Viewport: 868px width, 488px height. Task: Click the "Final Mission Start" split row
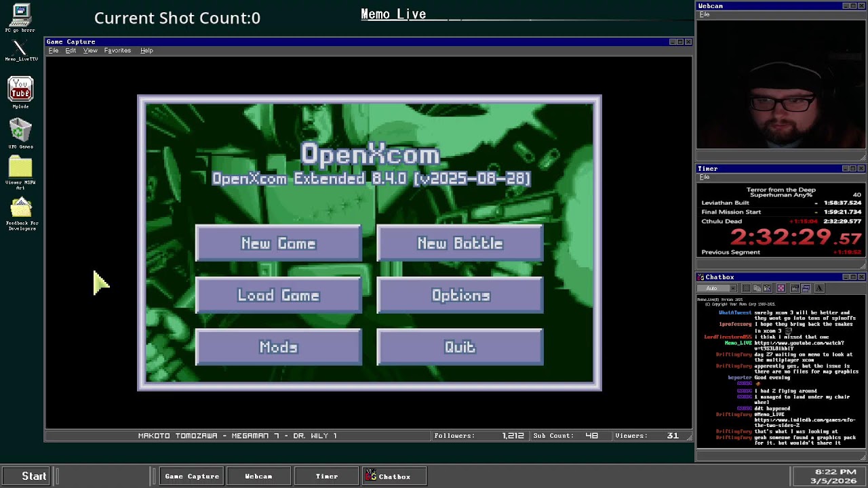(x=781, y=212)
